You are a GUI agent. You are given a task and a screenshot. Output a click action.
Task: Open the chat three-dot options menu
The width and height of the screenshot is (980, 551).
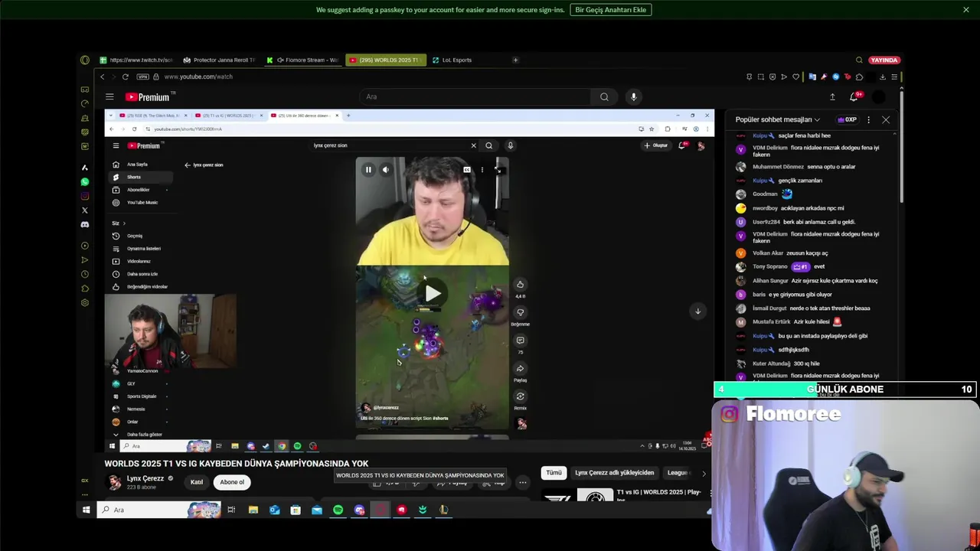868,119
